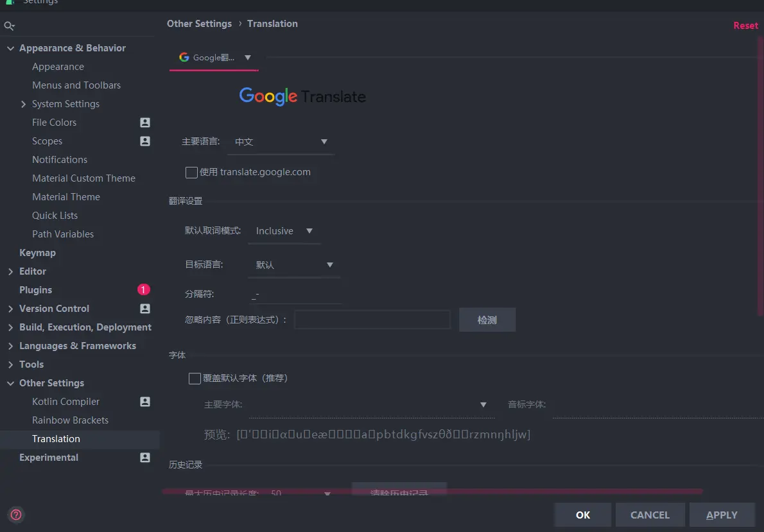Select Rainbow Brackets settings
Screen dimensions: 764x532
tap(70, 420)
